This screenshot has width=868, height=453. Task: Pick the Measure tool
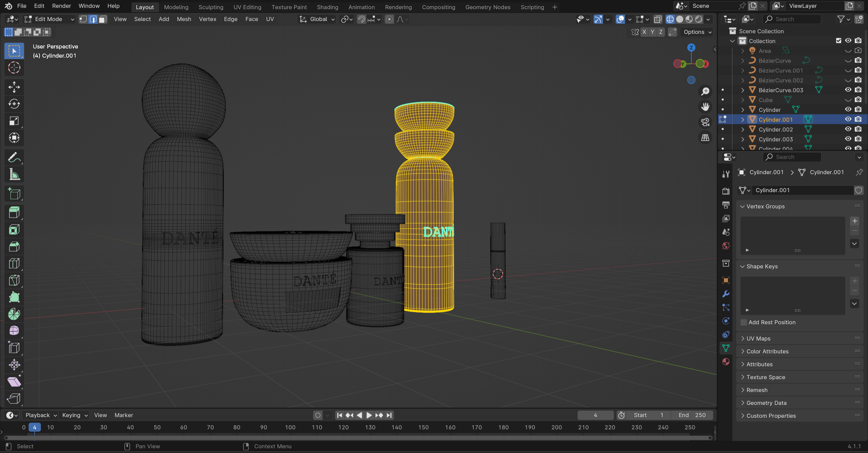pyautogui.click(x=14, y=174)
